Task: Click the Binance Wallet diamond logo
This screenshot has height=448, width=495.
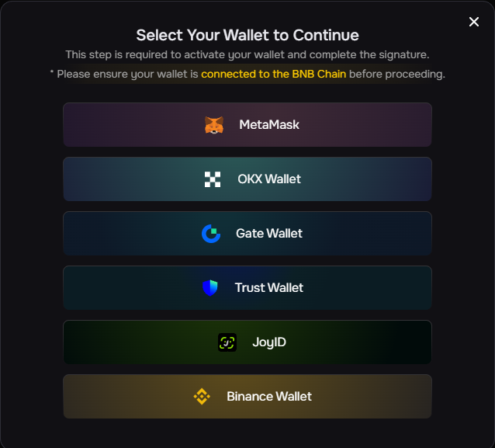Action: click(202, 397)
